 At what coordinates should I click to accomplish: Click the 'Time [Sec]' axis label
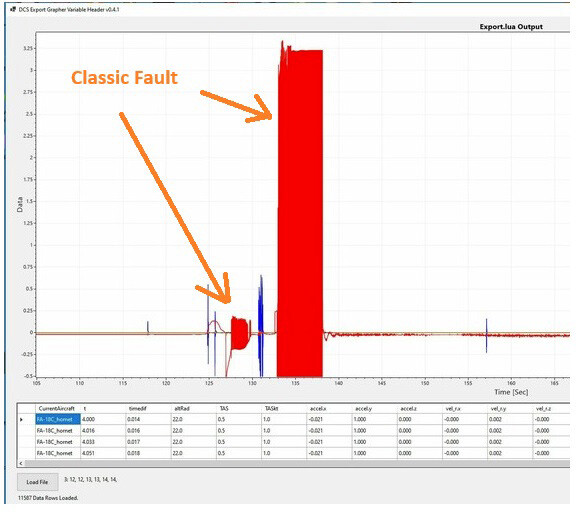[x=511, y=392]
